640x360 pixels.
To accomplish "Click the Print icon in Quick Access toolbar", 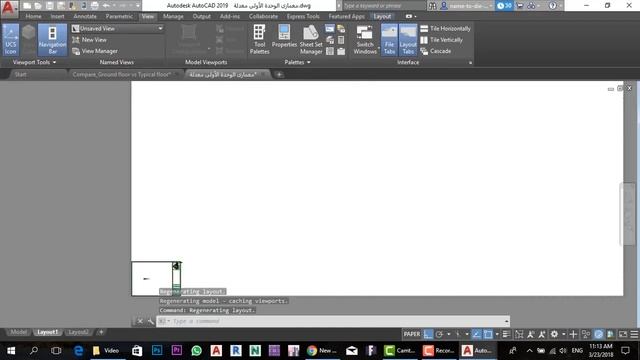I will point(94,6).
